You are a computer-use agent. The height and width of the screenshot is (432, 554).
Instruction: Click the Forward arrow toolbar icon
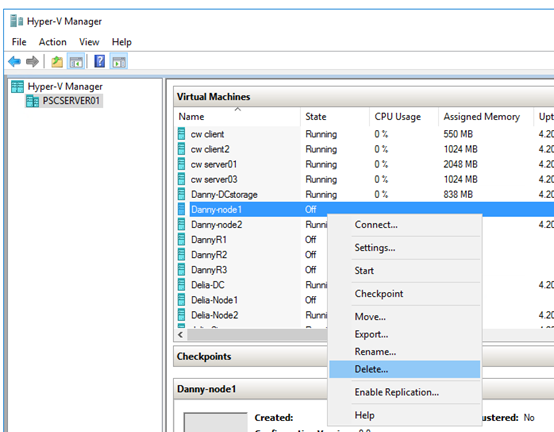click(x=33, y=62)
